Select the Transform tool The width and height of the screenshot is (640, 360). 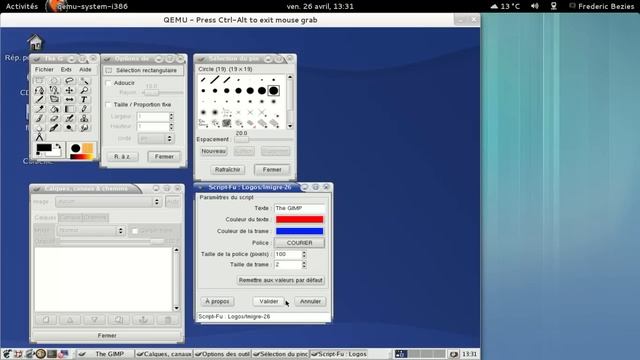pyautogui.click(x=54, y=100)
